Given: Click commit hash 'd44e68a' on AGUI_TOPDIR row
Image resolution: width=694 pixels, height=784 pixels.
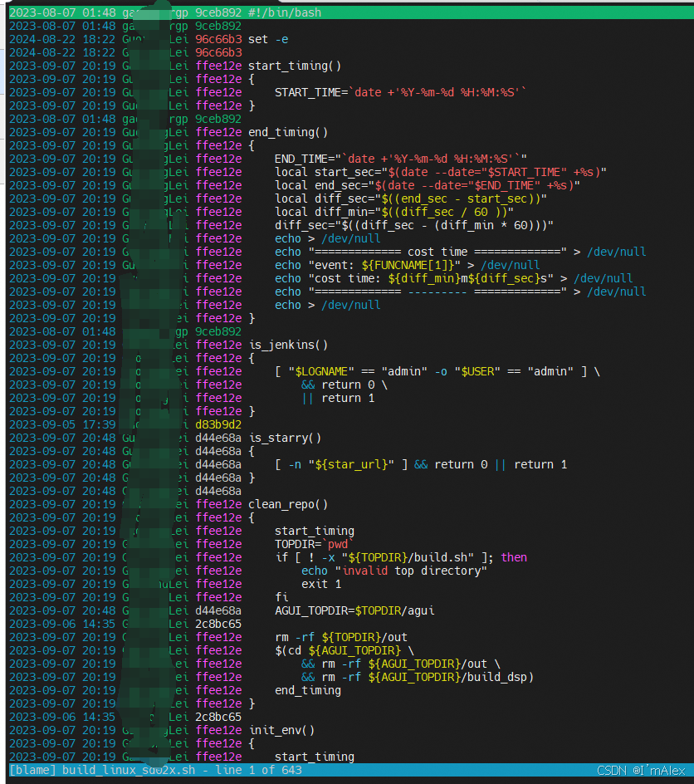Looking at the screenshot, I should tap(218, 610).
